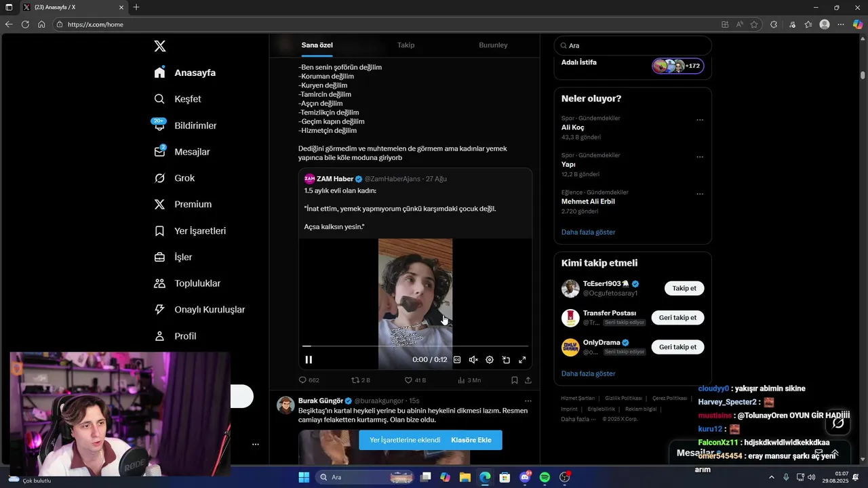Switch the video to fullscreen
868x488 pixels.
point(522,360)
